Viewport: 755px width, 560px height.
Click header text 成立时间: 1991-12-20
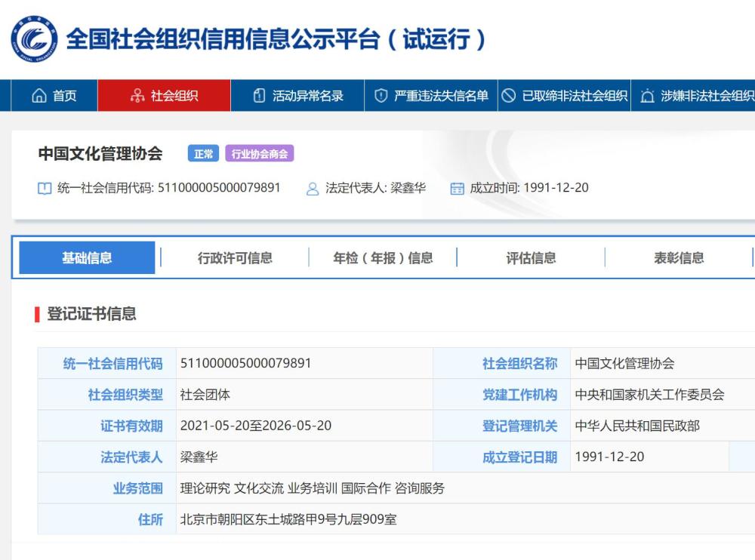529,188
